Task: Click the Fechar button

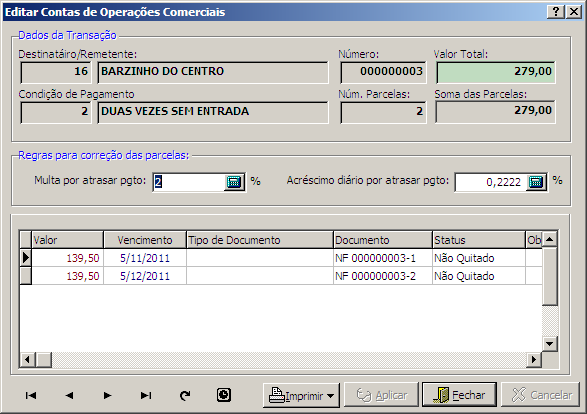Action: pyautogui.click(x=459, y=395)
